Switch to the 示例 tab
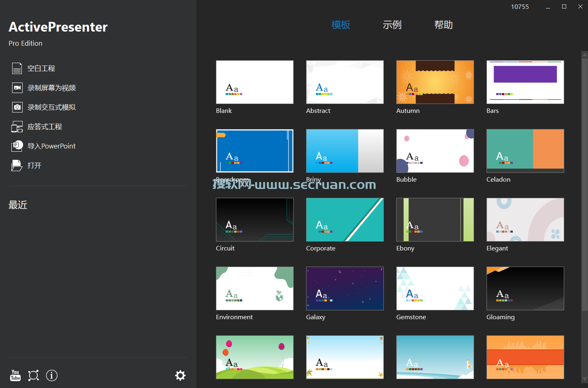The width and height of the screenshot is (588, 388). 392,25
